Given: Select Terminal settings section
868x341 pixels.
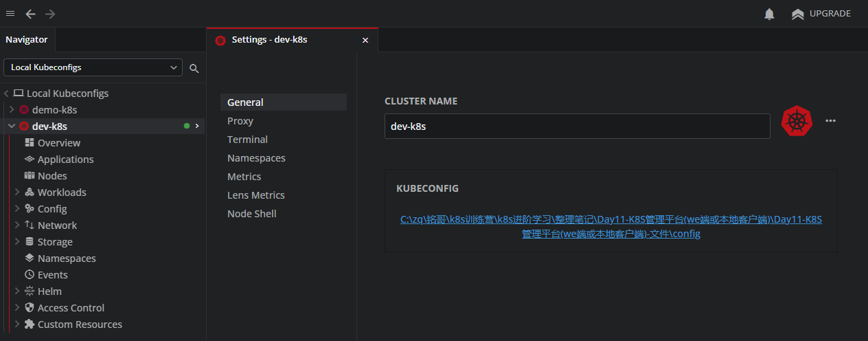Looking at the screenshot, I should pos(284,140).
